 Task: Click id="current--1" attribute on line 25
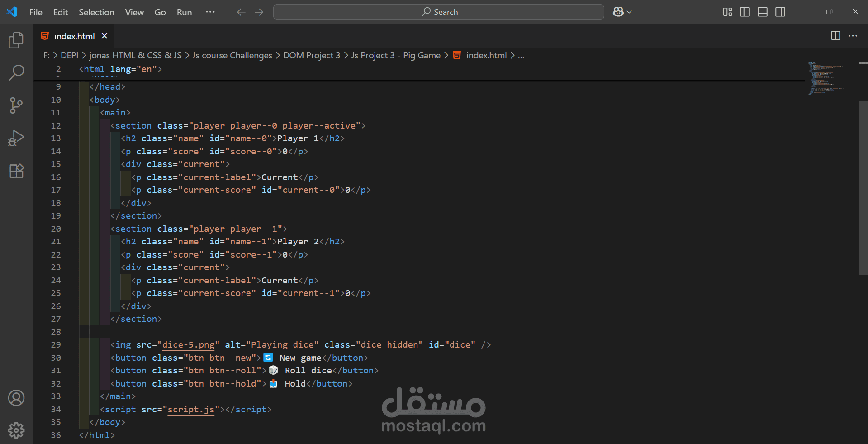point(301,293)
